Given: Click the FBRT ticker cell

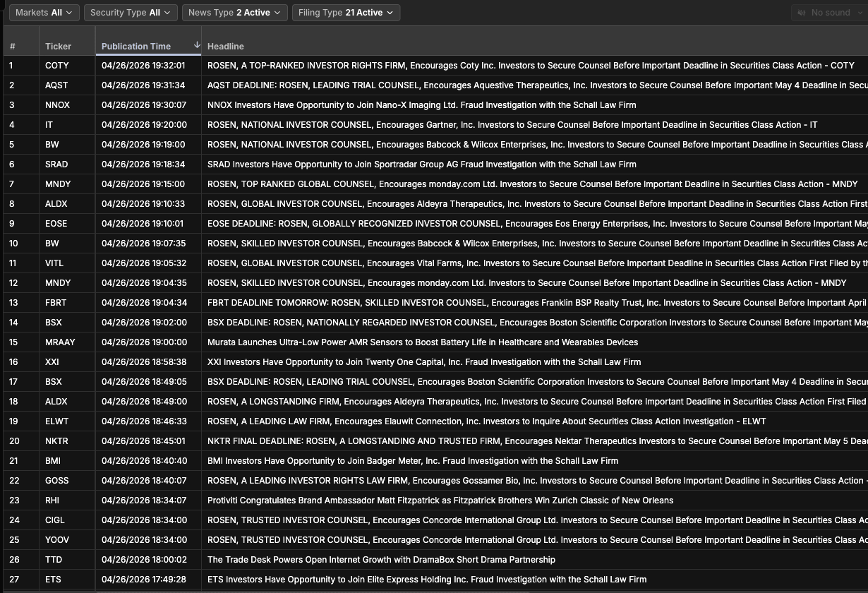Looking at the screenshot, I should 56,303.
